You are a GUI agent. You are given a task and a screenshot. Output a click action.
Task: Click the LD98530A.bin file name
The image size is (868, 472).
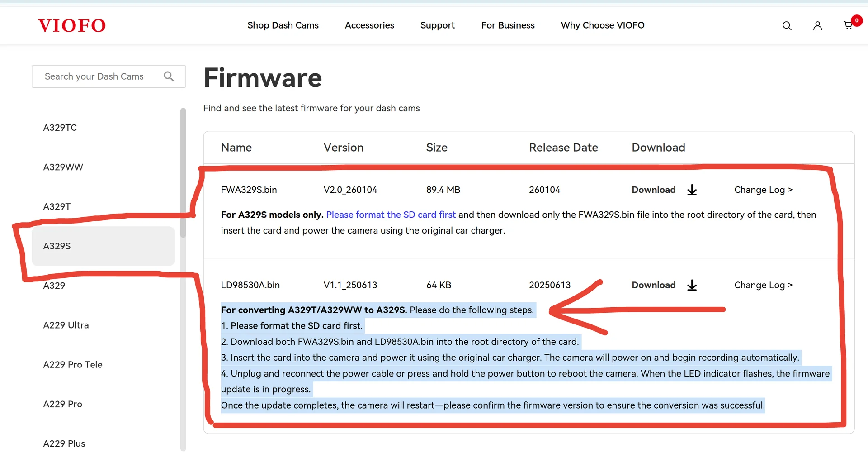click(x=250, y=285)
